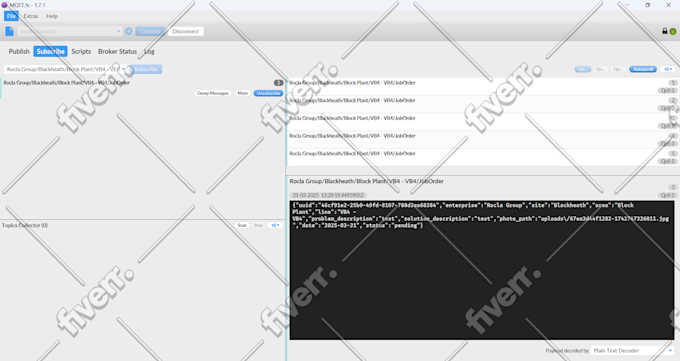Image resolution: width=680 pixels, height=361 pixels.
Task: Select received message number 4
Action: coord(482,140)
